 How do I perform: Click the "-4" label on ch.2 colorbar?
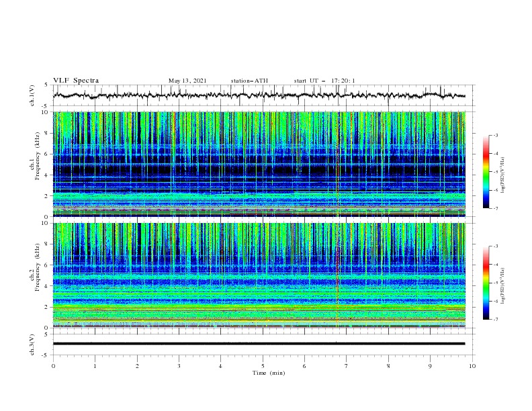[496, 265]
